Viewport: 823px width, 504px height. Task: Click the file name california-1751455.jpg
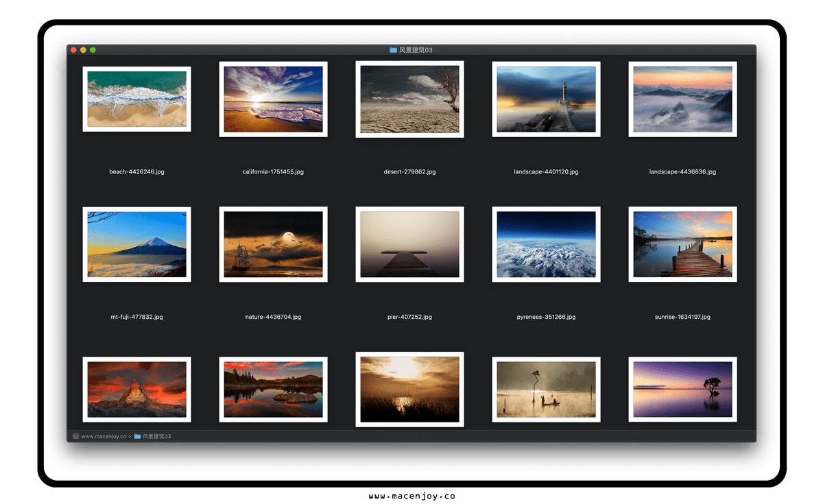[x=273, y=171]
